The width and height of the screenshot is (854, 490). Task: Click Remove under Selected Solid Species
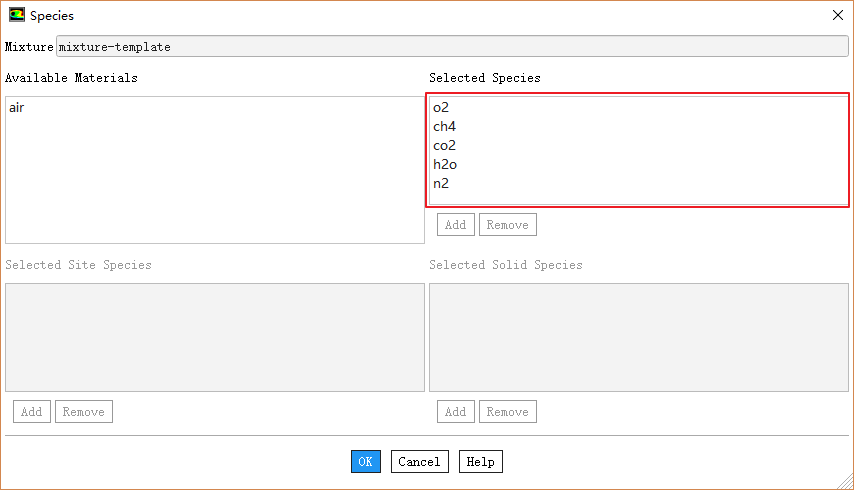click(508, 411)
